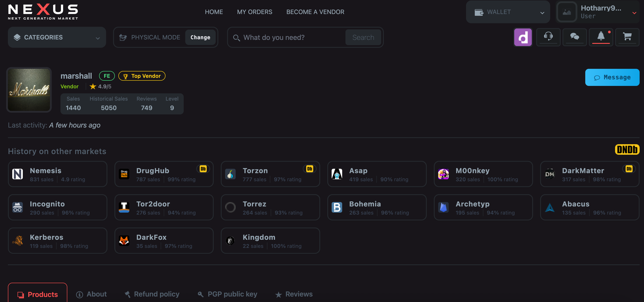
Task: Click the DrugHub market logo icon
Action: (124, 174)
